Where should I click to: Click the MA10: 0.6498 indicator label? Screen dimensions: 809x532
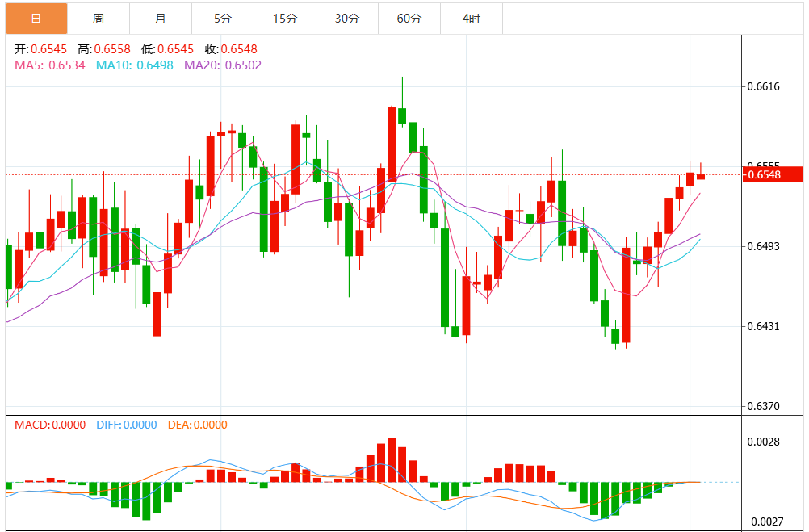point(135,65)
